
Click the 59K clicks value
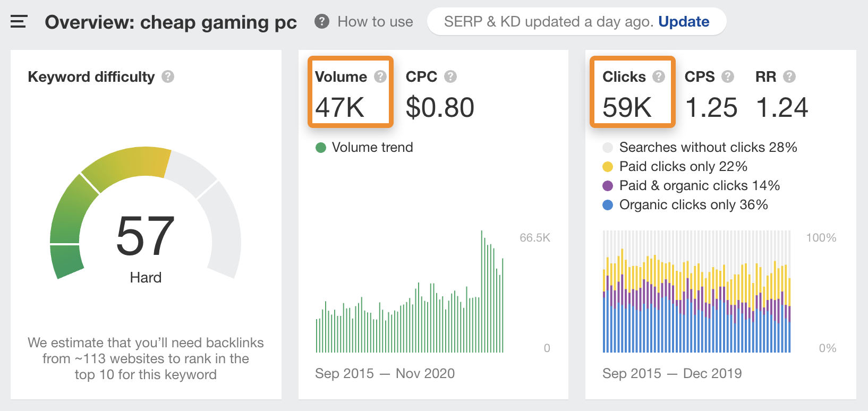click(x=627, y=107)
